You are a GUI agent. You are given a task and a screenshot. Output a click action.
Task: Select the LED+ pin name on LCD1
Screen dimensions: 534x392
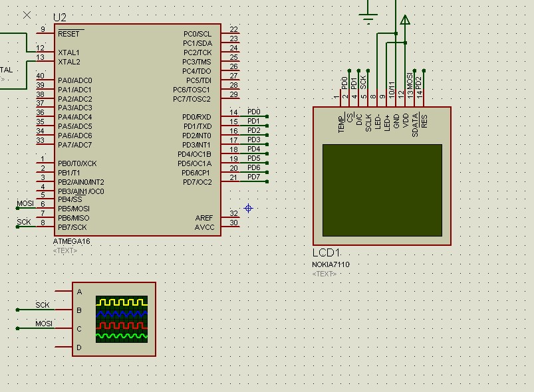click(x=386, y=123)
